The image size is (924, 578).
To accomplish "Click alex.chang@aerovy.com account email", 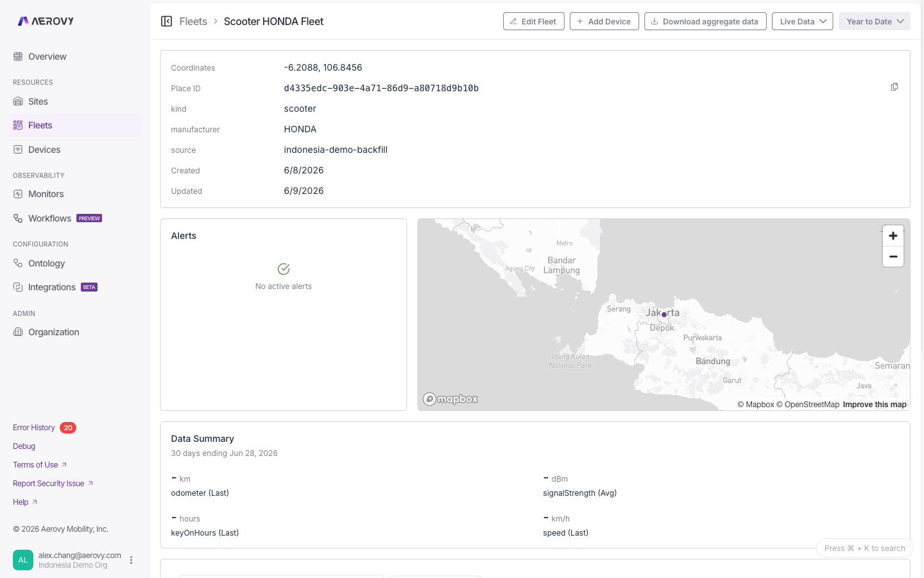I will pos(80,556).
